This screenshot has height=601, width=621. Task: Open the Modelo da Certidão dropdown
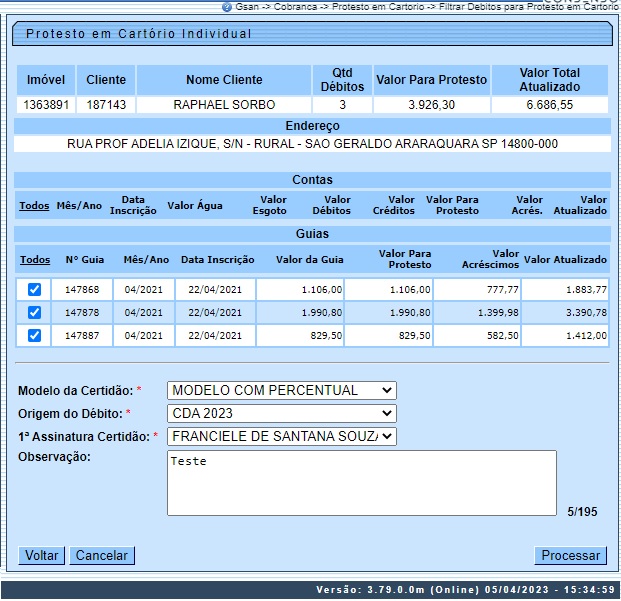(x=281, y=390)
